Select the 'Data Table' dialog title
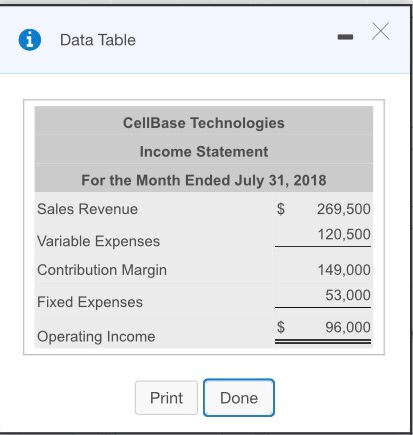The height and width of the screenshot is (435, 413). pyautogui.click(x=98, y=40)
